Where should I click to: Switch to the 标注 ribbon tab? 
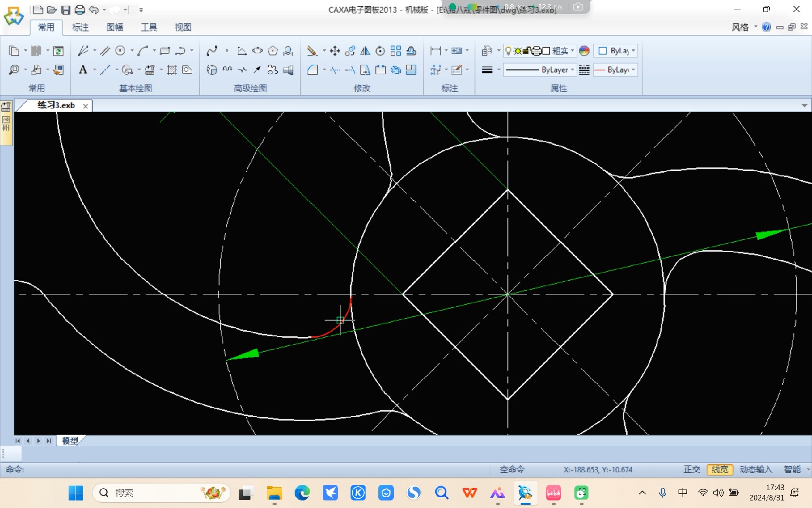[80, 27]
